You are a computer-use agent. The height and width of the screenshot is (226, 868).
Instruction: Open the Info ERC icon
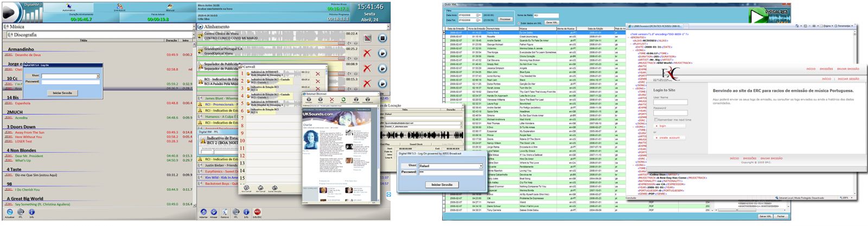(x=257, y=212)
